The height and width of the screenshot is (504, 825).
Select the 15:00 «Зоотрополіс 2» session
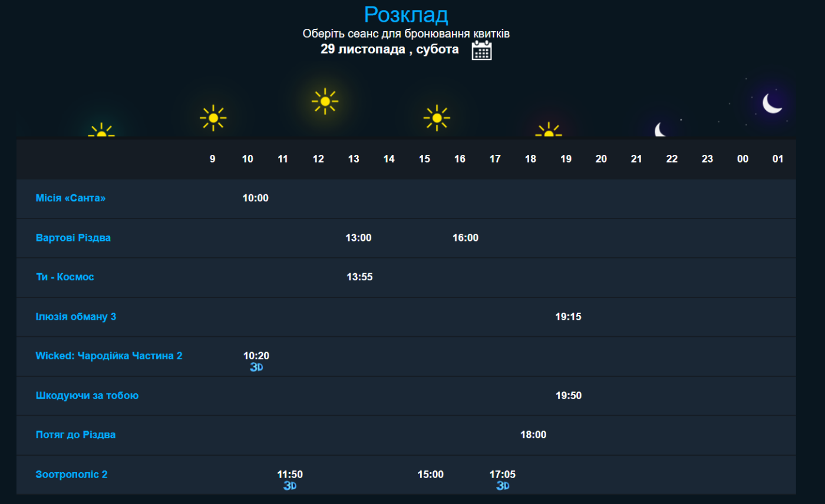(430, 475)
